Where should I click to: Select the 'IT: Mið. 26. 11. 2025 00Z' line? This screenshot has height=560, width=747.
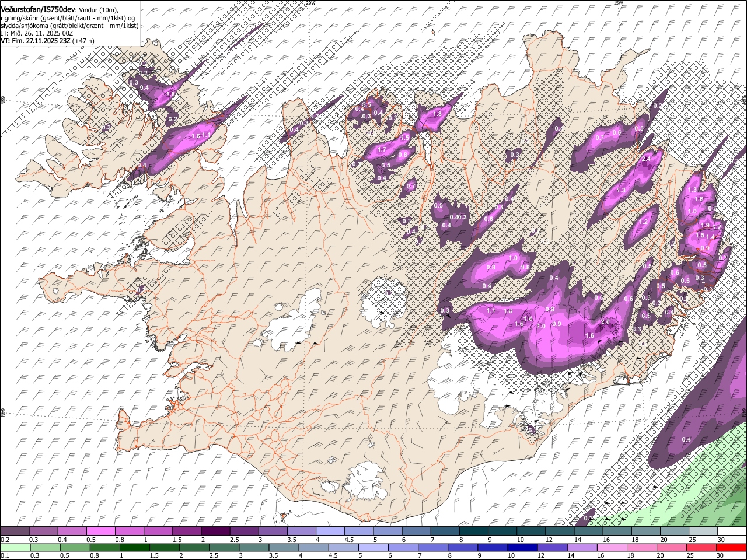pyautogui.click(x=37, y=33)
